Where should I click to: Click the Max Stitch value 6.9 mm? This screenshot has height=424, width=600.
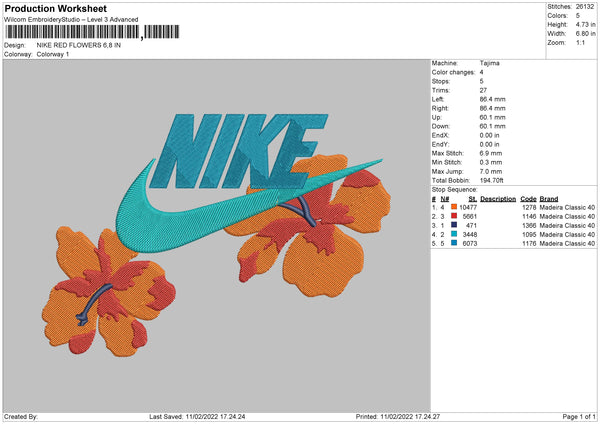[491, 153]
